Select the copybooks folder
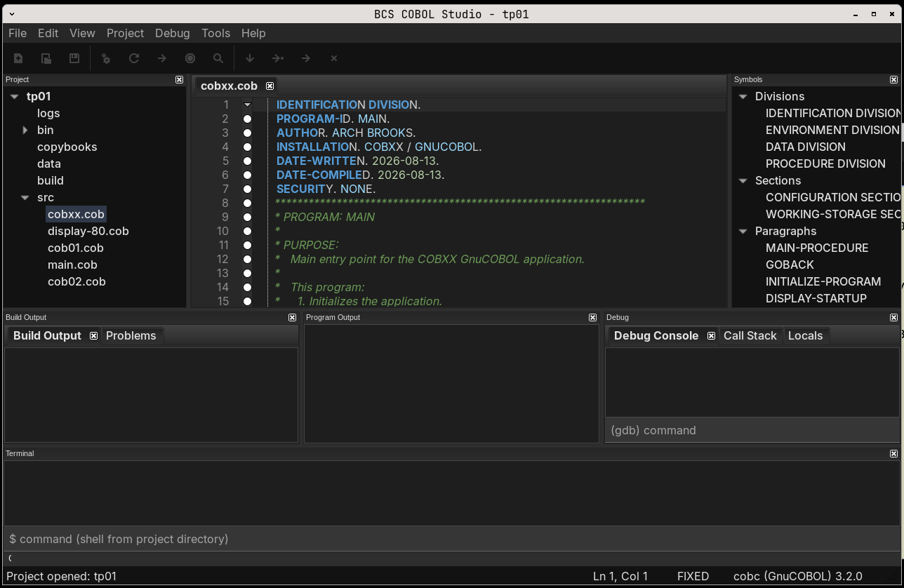Viewport: 904px width, 588px height. click(x=67, y=147)
